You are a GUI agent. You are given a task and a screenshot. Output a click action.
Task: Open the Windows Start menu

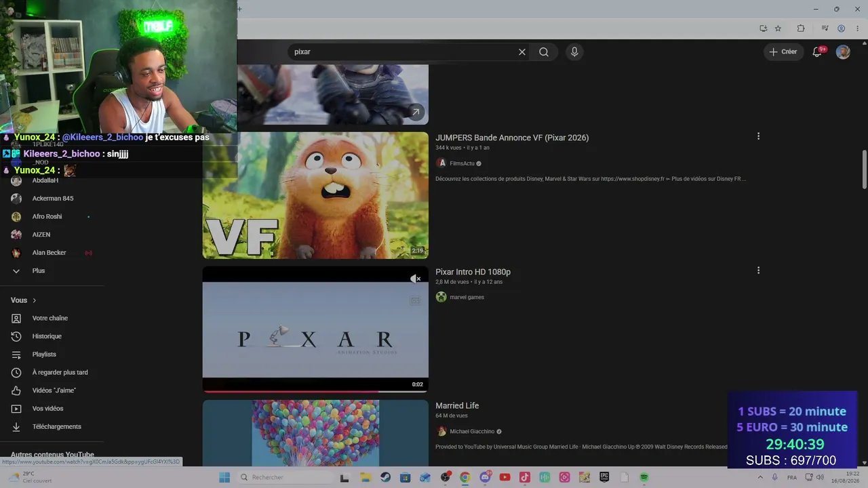[x=224, y=477]
